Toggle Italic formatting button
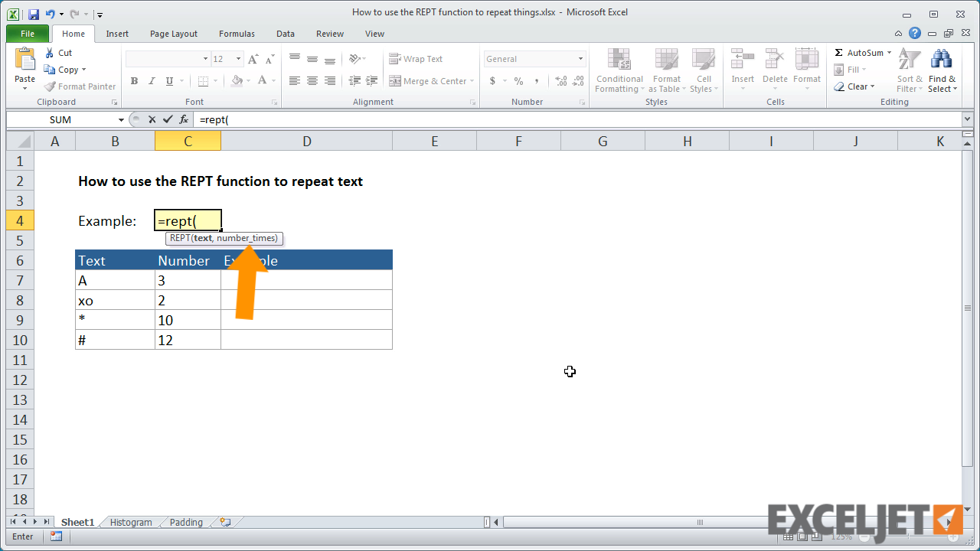This screenshot has height=551, width=980. (152, 81)
